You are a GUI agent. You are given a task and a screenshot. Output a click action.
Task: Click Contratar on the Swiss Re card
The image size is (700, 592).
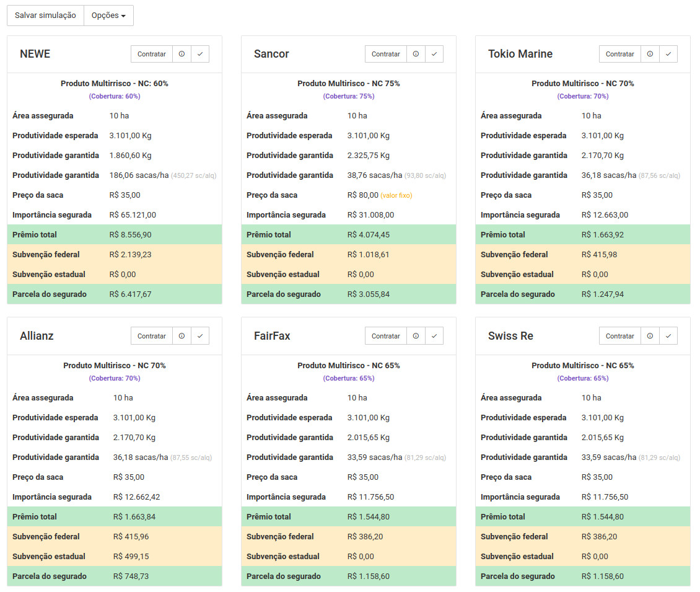pyautogui.click(x=619, y=336)
